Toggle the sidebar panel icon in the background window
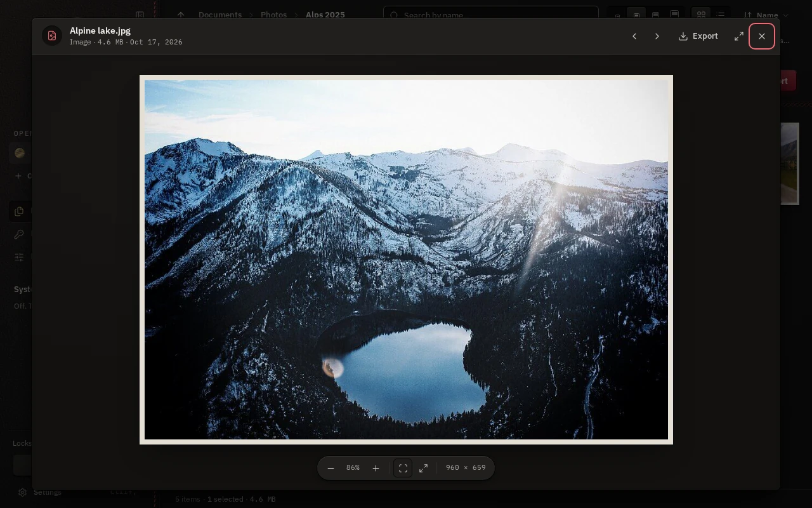Screen dimensions: 812x508 click(x=140, y=15)
